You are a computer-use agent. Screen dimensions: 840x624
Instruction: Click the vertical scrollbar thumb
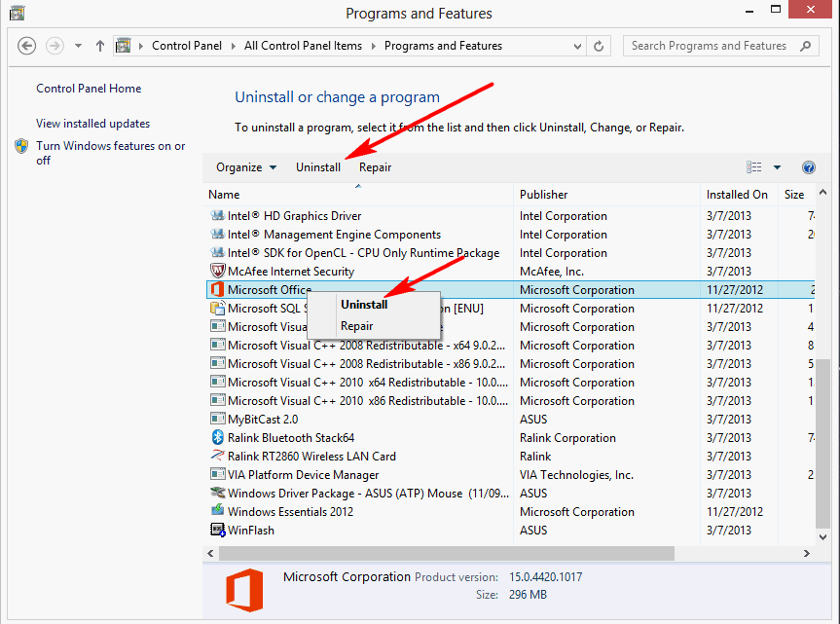822,443
